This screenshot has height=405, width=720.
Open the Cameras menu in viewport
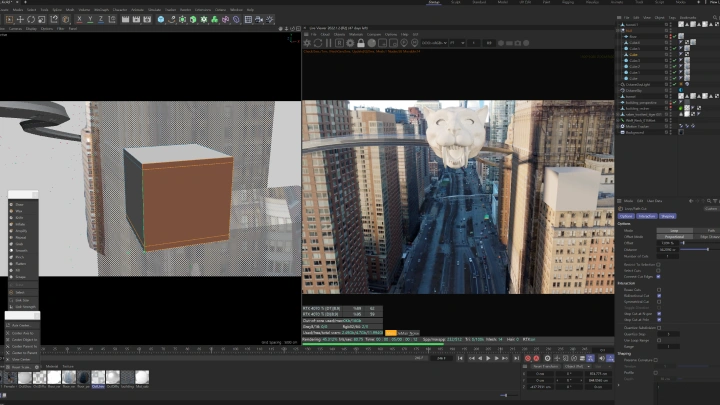point(16,29)
